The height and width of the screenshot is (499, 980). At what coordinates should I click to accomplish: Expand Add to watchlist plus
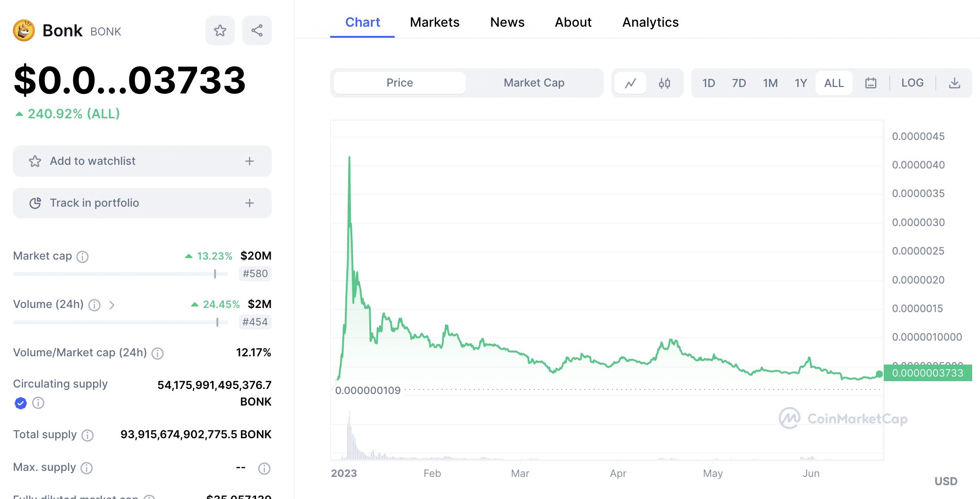point(250,161)
